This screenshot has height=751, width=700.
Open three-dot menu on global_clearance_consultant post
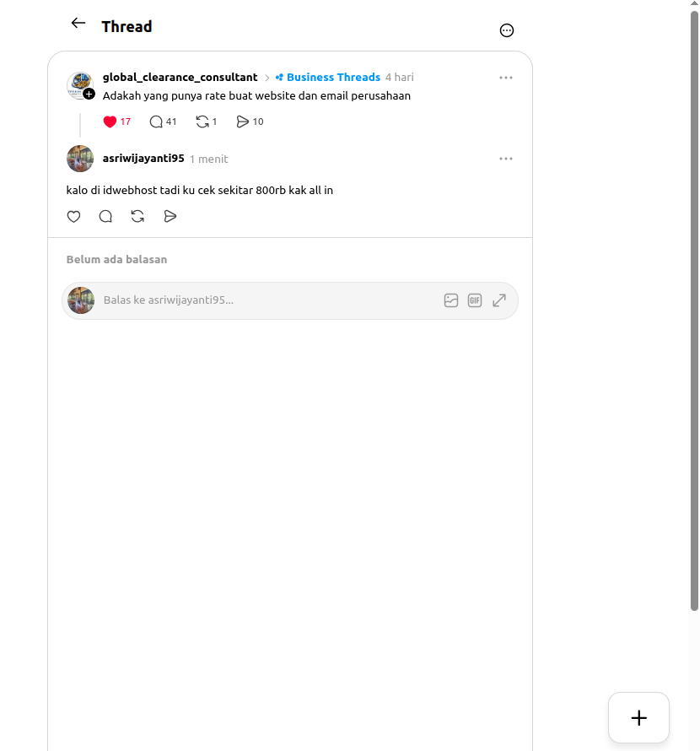pyautogui.click(x=506, y=78)
